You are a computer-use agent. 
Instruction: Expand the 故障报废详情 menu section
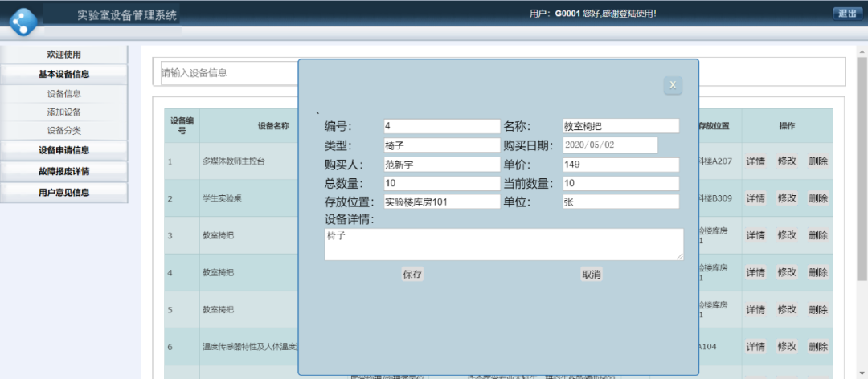coord(64,172)
